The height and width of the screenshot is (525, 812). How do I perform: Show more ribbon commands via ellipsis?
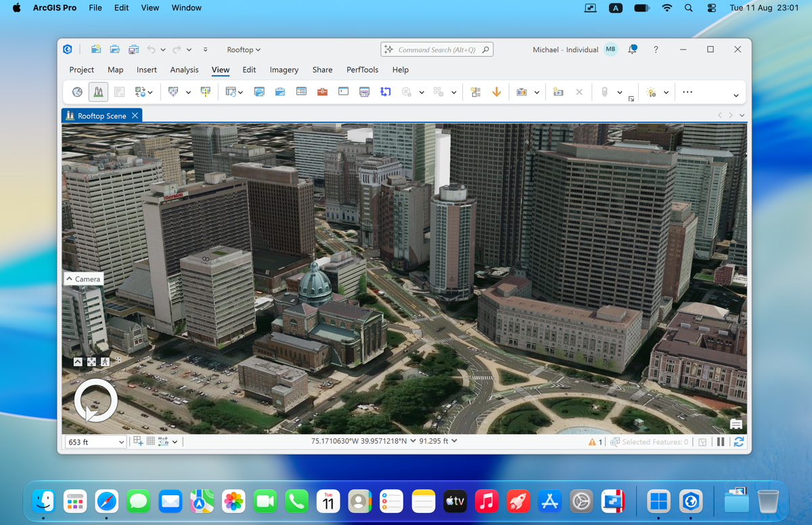tap(687, 92)
